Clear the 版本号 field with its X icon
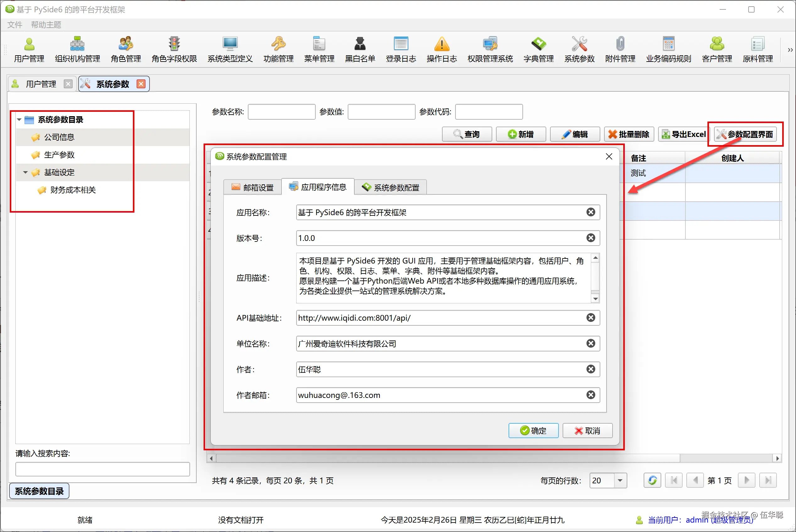 click(x=590, y=238)
